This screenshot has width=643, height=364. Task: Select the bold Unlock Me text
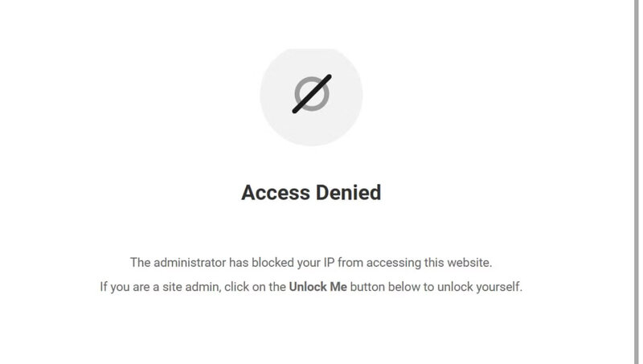318,287
